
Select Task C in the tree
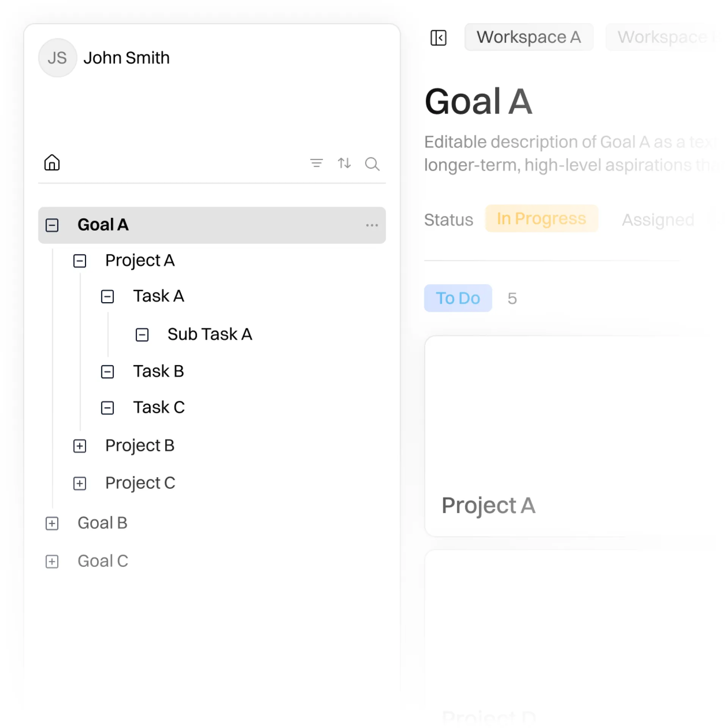click(x=158, y=407)
